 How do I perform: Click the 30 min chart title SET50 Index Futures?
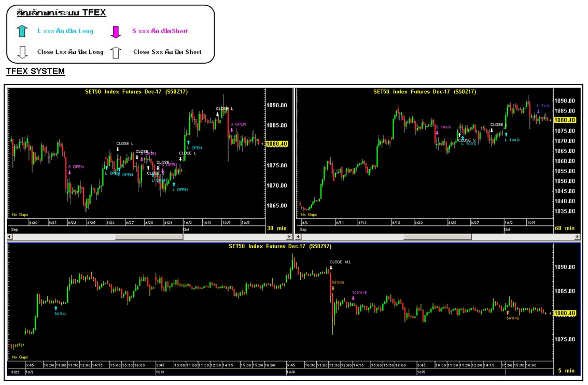136,92
